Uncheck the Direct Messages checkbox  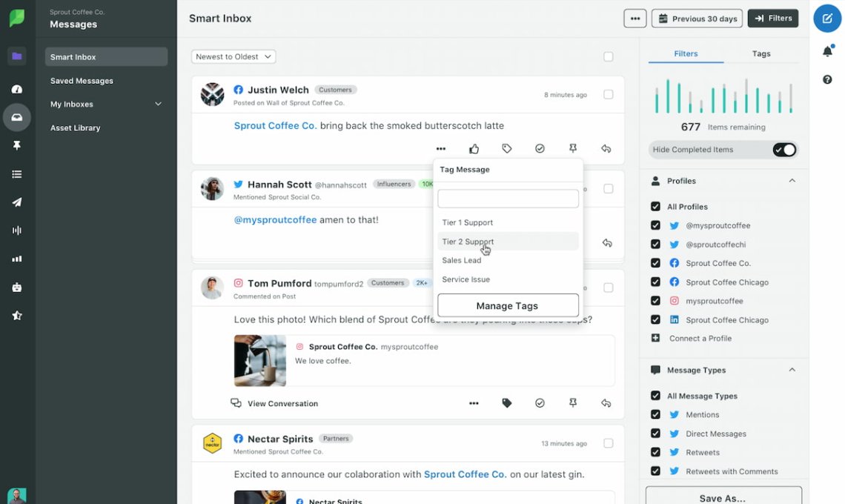point(655,434)
